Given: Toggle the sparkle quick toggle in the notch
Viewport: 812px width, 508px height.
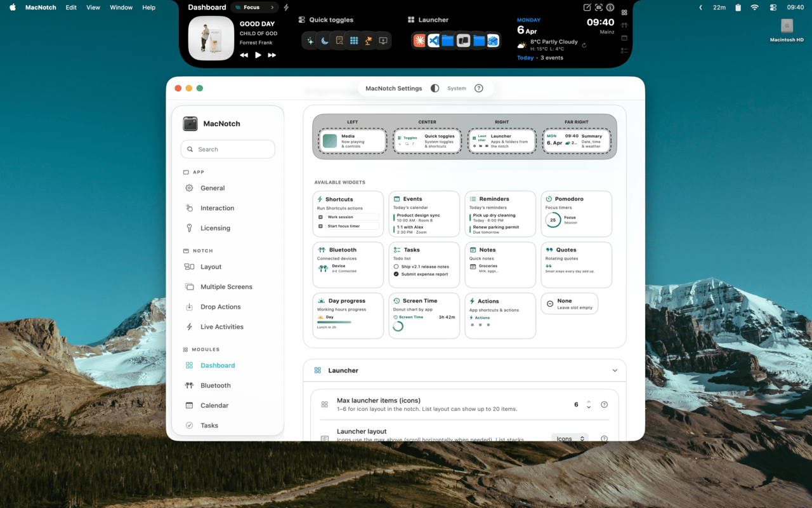Looking at the screenshot, I should 310,41.
